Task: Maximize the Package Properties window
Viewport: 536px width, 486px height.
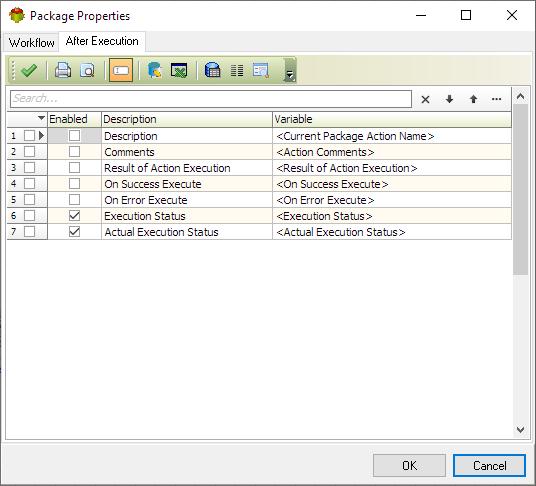Action: (466, 15)
